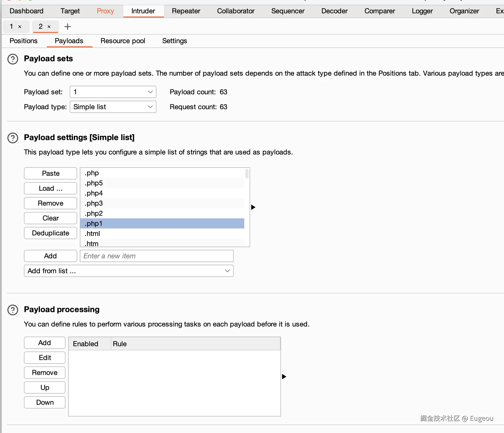The image size is (504, 433).
Task: Click the Clear payload list button
Action: click(x=51, y=218)
